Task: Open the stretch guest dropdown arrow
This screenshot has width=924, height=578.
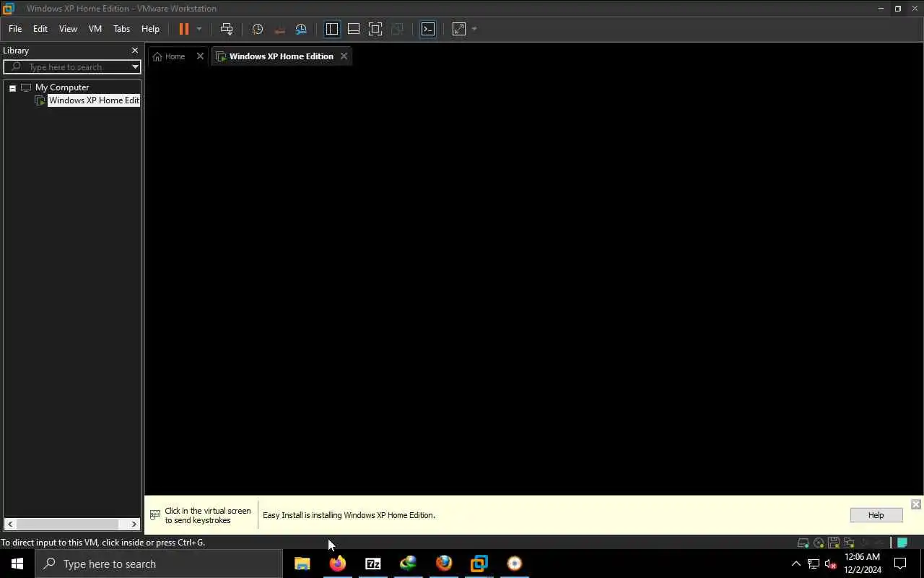Action: (x=474, y=29)
